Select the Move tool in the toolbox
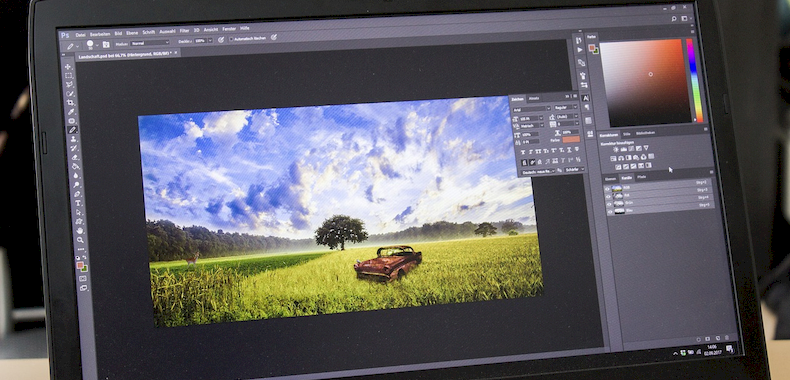The image size is (790, 380). (68, 67)
